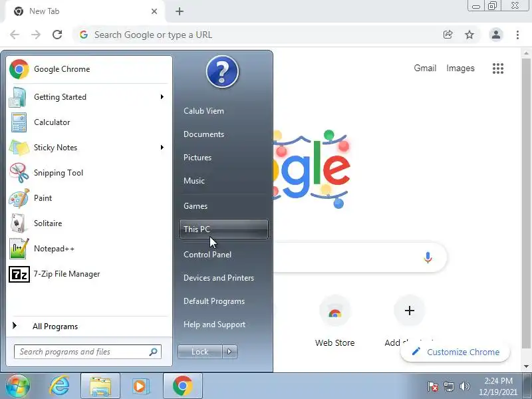Open Help and Support
The width and height of the screenshot is (532, 399).
click(214, 325)
